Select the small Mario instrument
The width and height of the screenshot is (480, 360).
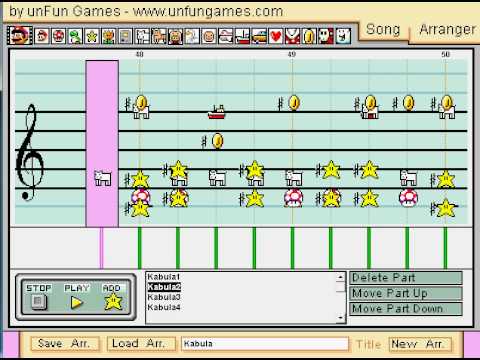pyautogui.click(x=42, y=36)
